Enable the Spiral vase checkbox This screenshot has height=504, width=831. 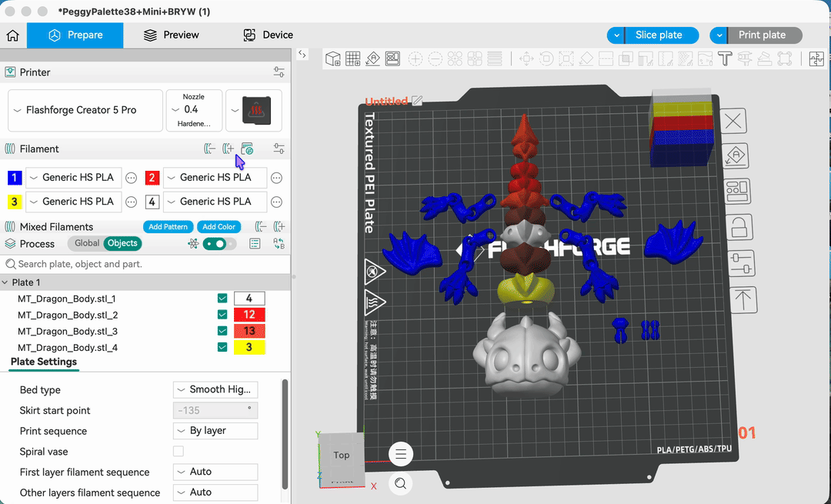(179, 452)
